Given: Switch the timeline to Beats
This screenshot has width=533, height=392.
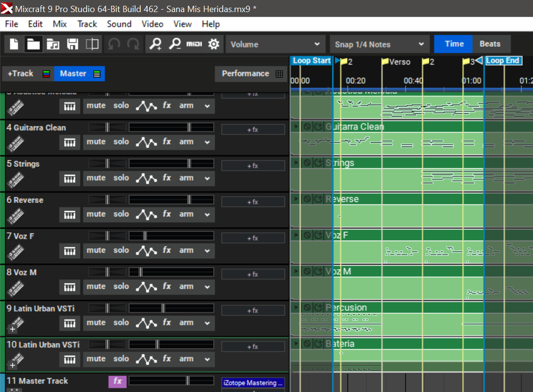Looking at the screenshot, I should tap(490, 44).
